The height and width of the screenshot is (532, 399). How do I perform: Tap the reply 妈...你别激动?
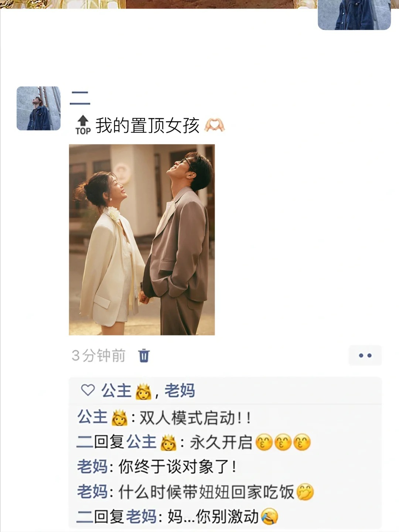tap(178, 516)
